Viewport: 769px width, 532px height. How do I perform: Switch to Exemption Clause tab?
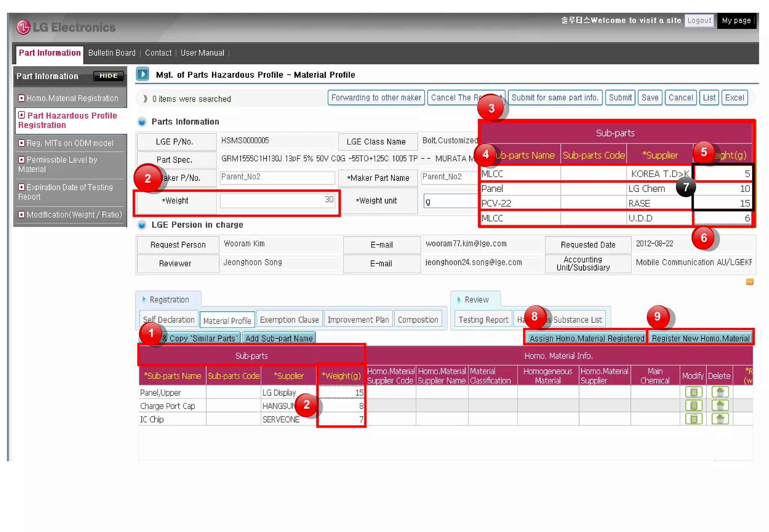(289, 320)
